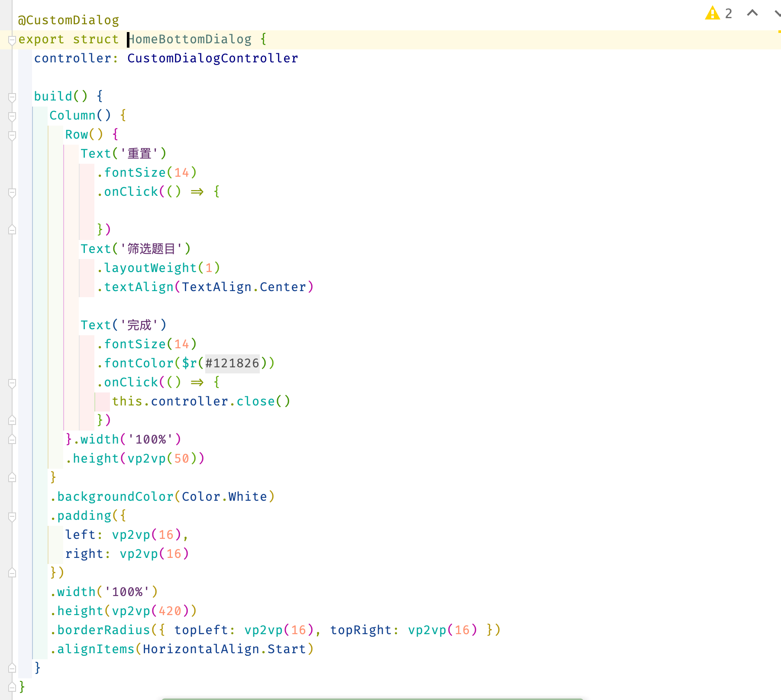Fold the first onClick handler under Text('重置')

[12, 193]
